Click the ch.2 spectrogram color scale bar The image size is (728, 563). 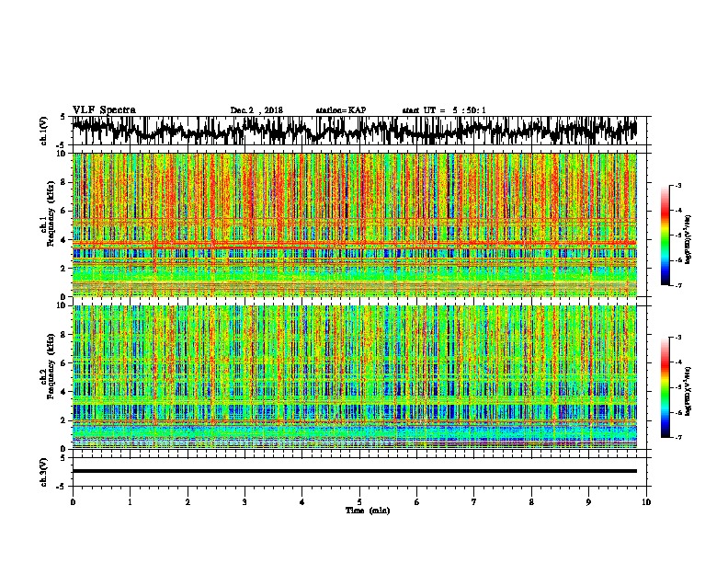click(665, 387)
